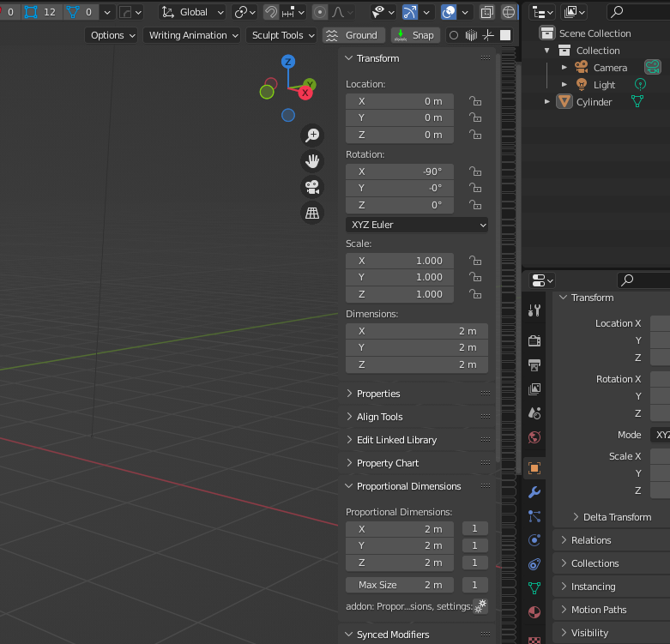Screen dimensions: 670x644
Task: Open the Output properties tab (printer icon)
Action: tap(534, 364)
